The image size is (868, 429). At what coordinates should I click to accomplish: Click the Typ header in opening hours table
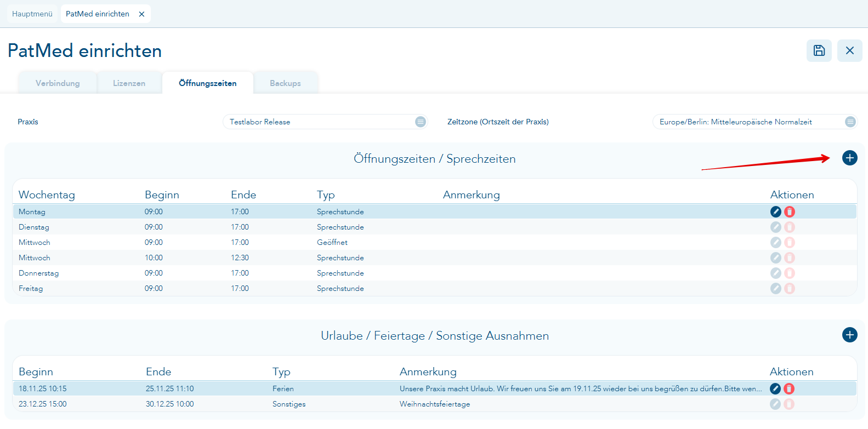pos(326,195)
